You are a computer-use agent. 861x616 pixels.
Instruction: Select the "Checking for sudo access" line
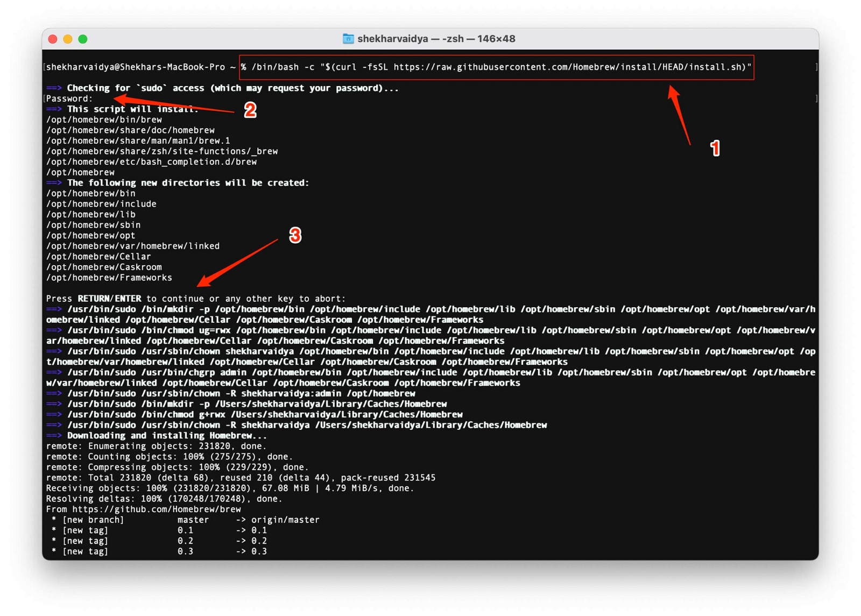pyautogui.click(x=232, y=88)
